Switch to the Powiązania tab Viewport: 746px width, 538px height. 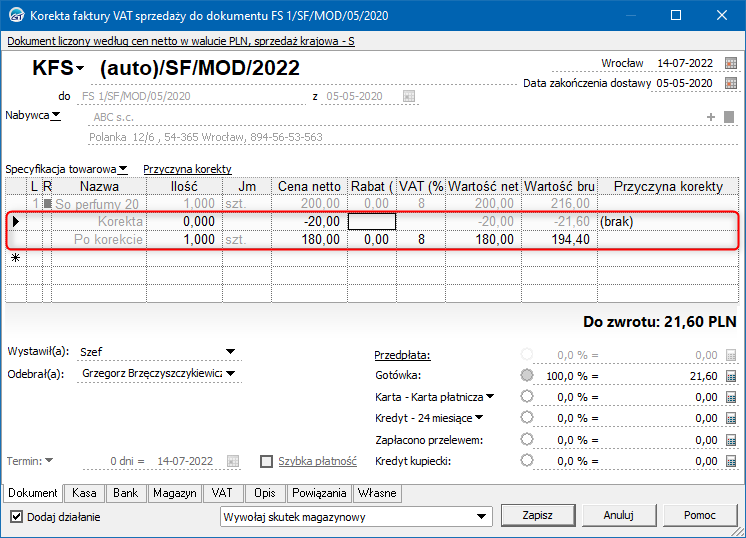(319, 493)
